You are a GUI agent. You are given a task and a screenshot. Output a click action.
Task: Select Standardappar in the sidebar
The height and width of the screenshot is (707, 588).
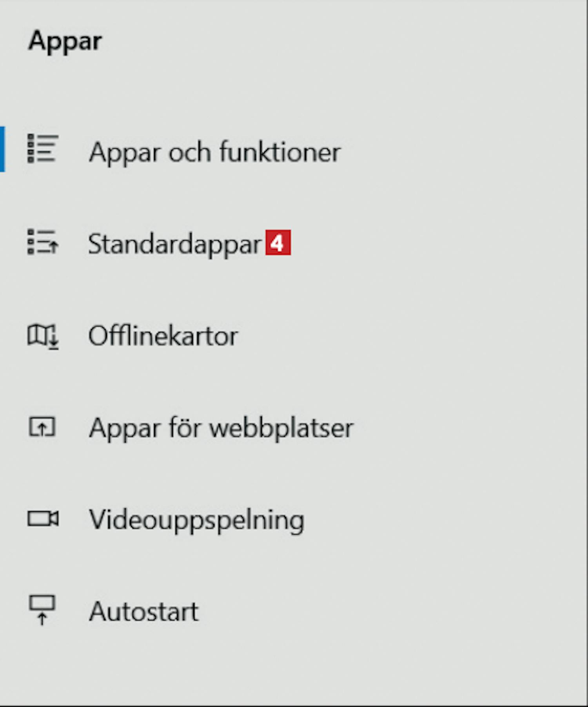click(174, 244)
